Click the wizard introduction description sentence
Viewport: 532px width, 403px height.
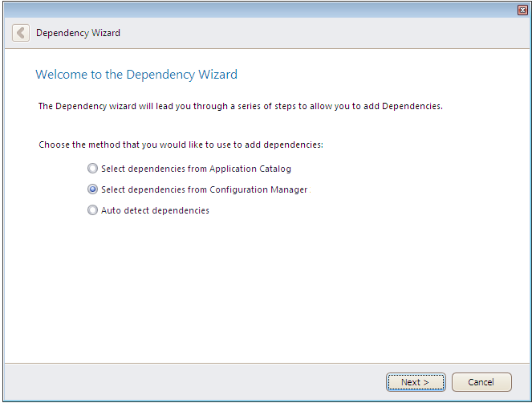click(241, 106)
